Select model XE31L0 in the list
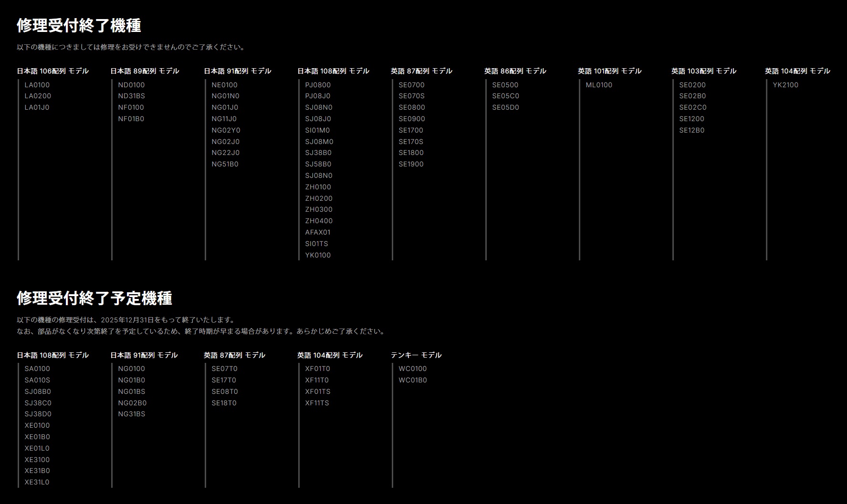The height and width of the screenshot is (504, 847). pyautogui.click(x=37, y=482)
